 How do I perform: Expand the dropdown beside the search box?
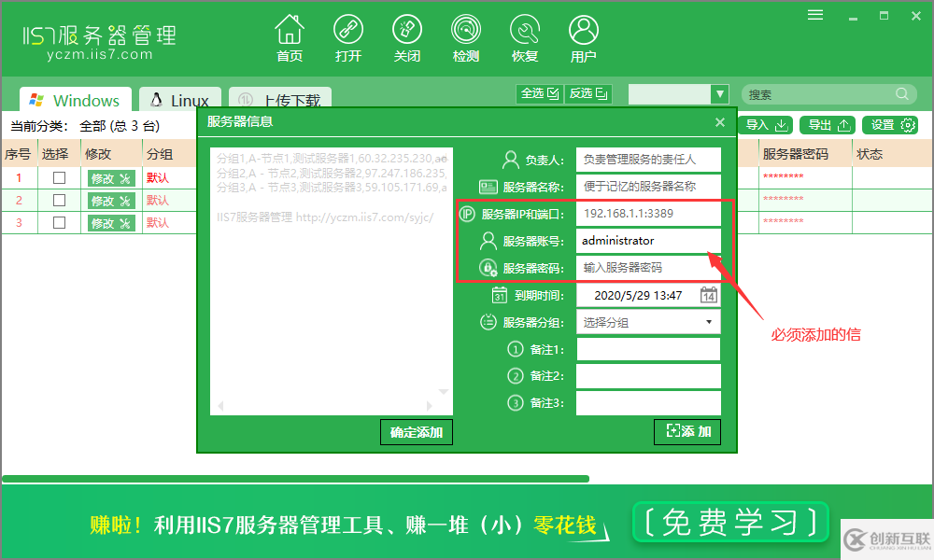point(719,93)
